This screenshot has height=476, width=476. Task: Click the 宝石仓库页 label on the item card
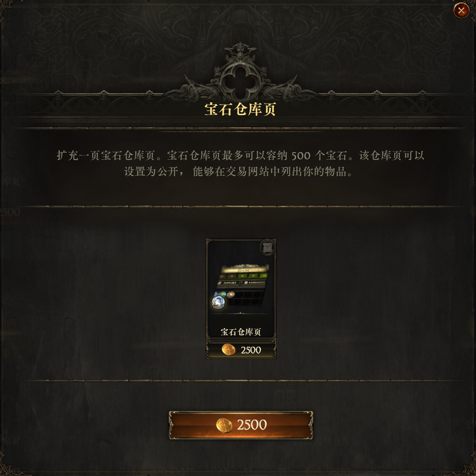click(x=241, y=332)
